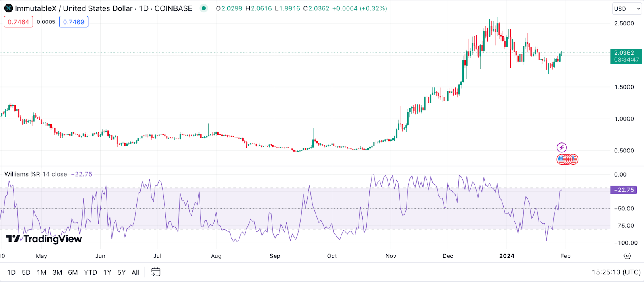Select the 1Y time range
The width and height of the screenshot is (644, 282).
[107, 272]
